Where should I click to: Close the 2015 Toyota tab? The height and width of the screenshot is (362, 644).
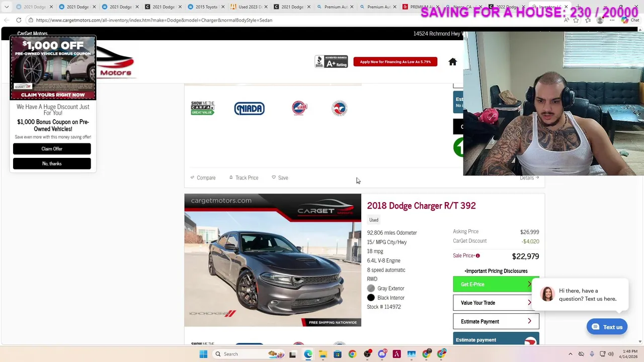point(222,7)
